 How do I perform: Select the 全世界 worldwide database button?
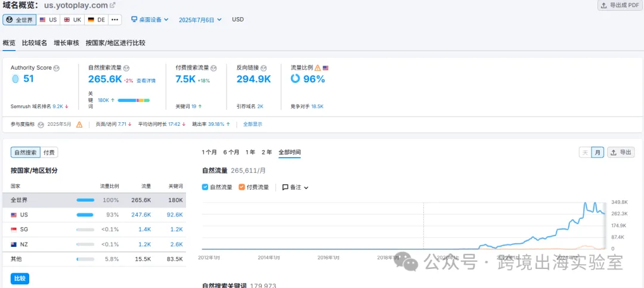(x=19, y=19)
